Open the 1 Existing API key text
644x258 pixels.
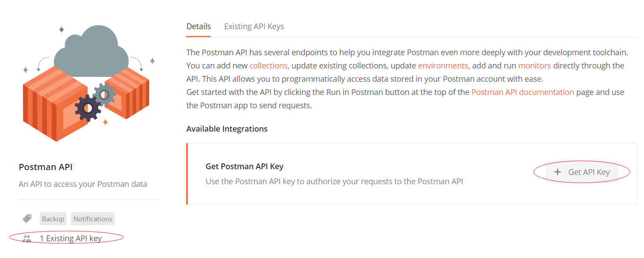(x=71, y=238)
